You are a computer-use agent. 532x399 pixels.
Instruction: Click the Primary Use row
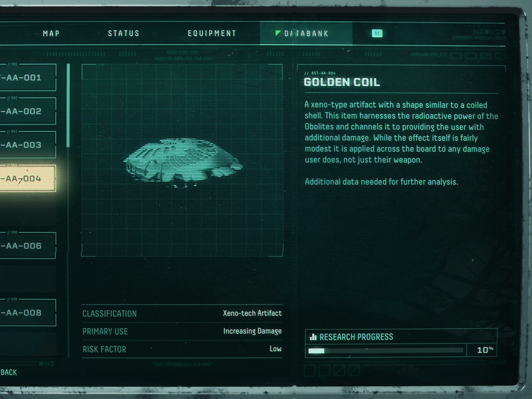tap(182, 331)
